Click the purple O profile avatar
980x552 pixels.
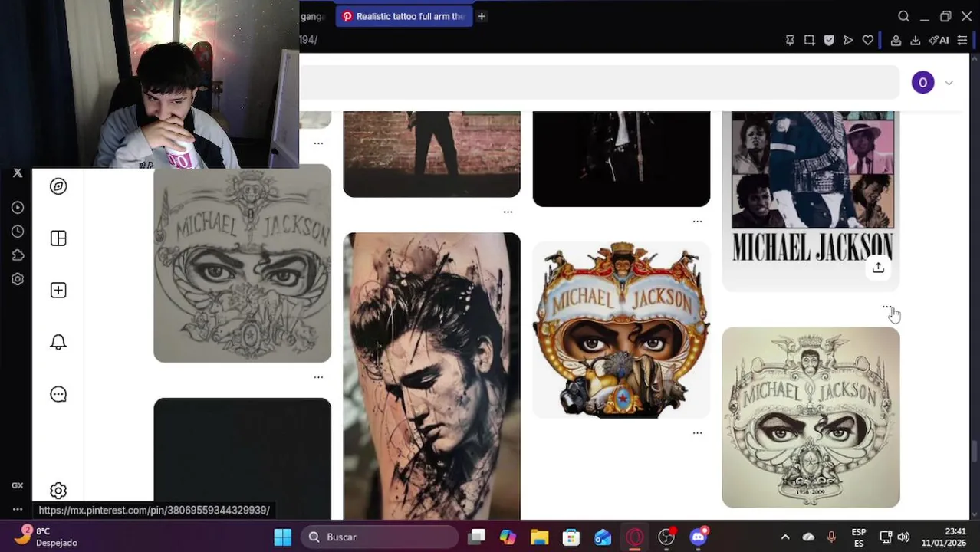point(922,83)
